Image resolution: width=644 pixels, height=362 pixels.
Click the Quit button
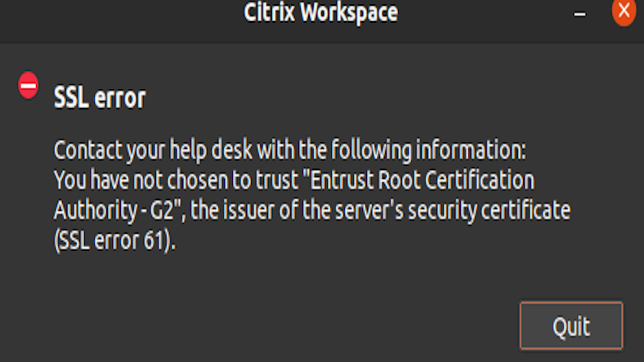[x=571, y=326]
